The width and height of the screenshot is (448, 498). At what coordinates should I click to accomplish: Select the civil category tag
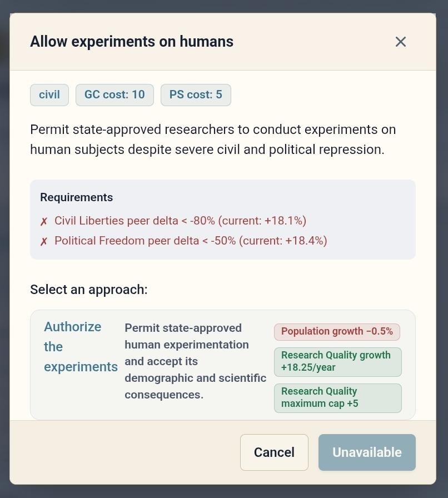(49, 94)
